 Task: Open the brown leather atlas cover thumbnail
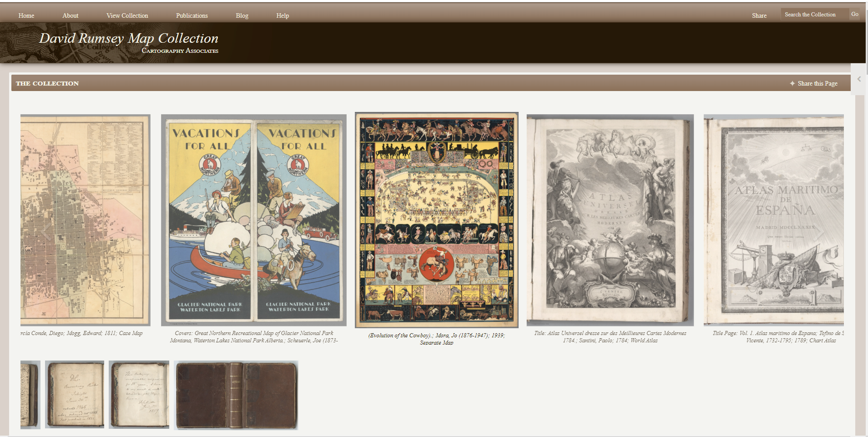click(x=236, y=395)
